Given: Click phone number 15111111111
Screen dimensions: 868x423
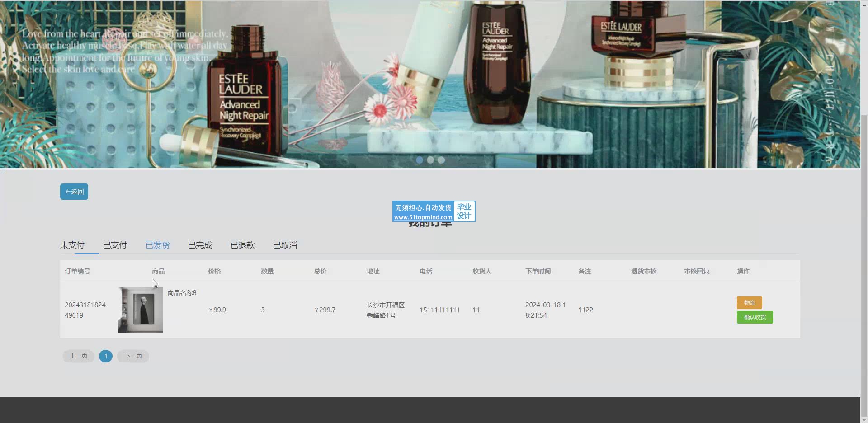Looking at the screenshot, I should pos(440,310).
